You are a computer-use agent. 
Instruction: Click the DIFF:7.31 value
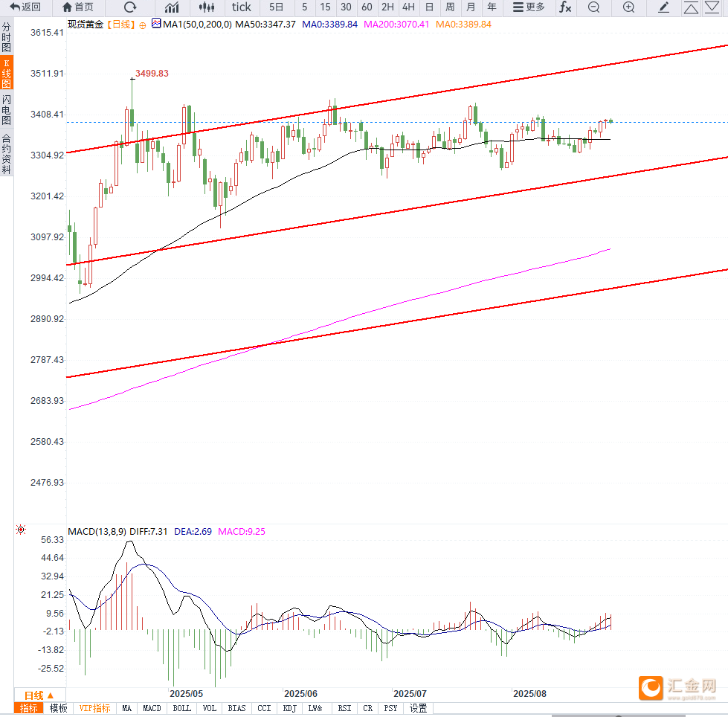point(148,531)
